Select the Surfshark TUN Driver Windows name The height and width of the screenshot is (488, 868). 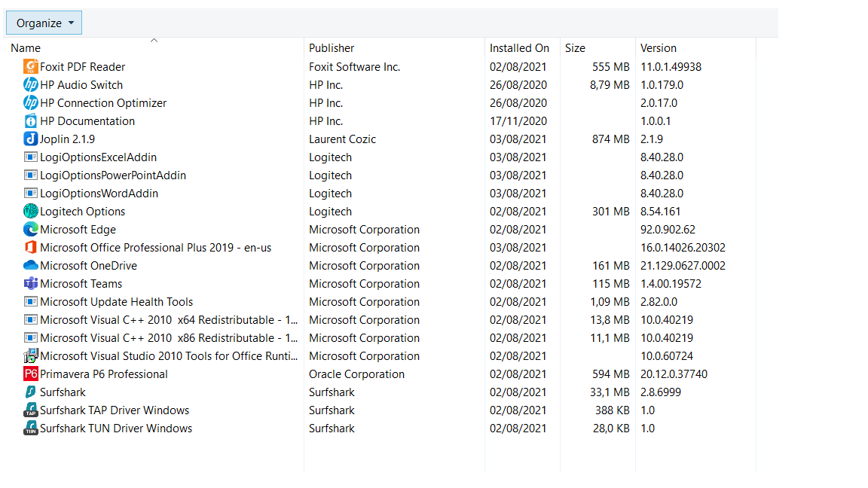click(x=116, y=429)
